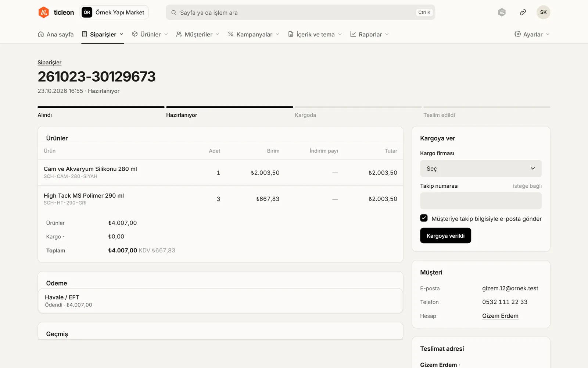The width and height of the screenshot is (588, 368).
Task: Expand the Ayarlar chevron
Action: [548, 34]
